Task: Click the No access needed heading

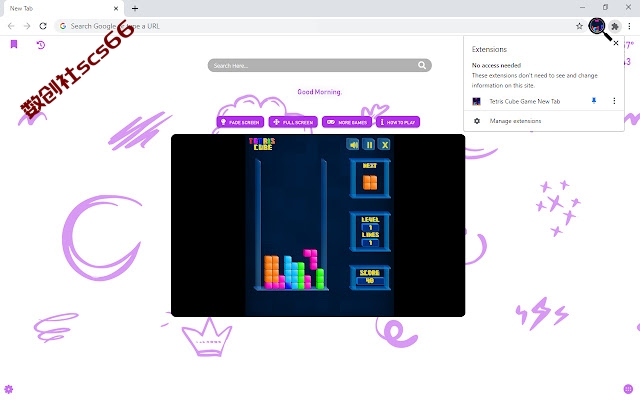Action: click(x=496, y=65)
